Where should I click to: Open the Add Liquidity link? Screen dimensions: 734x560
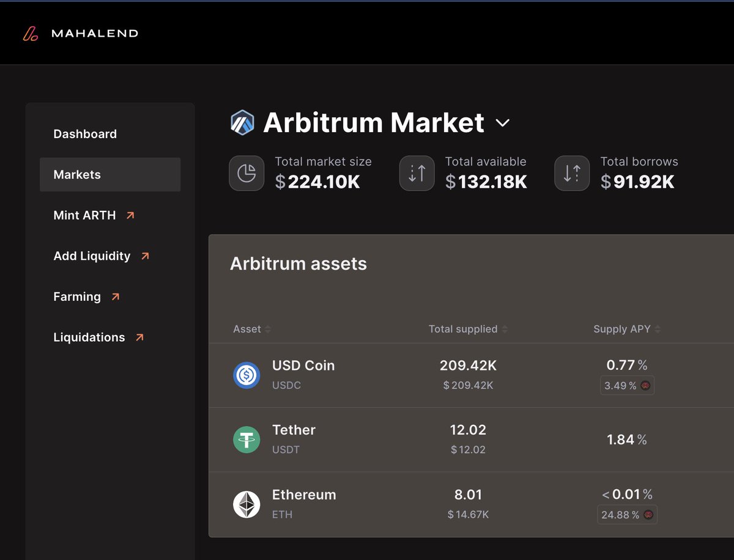tap(92, 256)
